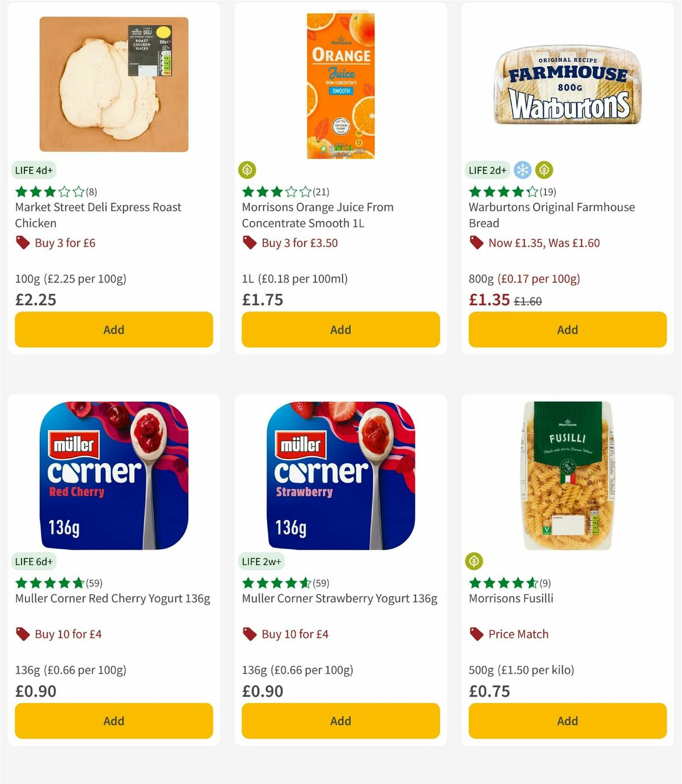Open the reviews count link '(21)' on Orange Juice

click(x=319, y=192)
